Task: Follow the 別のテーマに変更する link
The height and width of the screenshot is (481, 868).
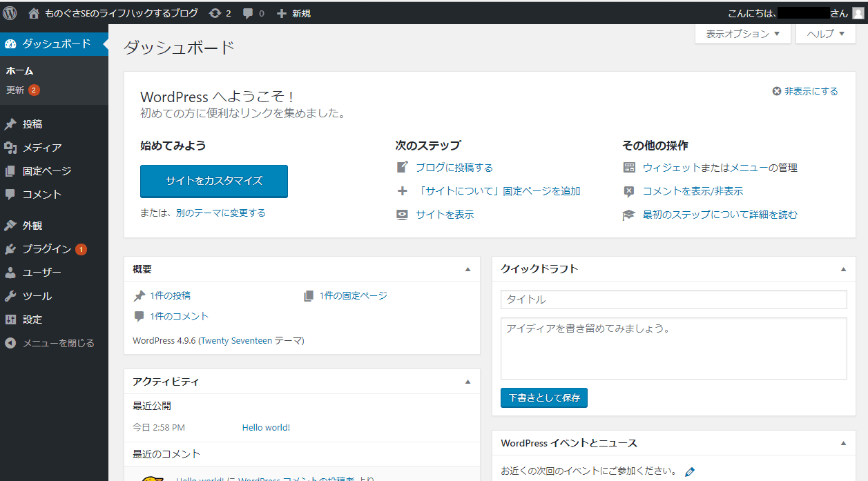Action: [221, 213]
